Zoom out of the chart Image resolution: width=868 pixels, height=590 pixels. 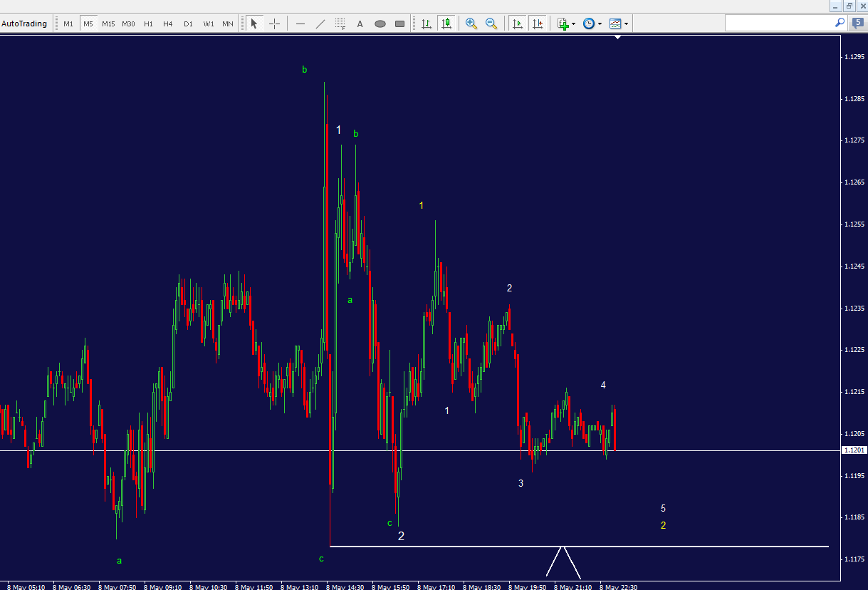click(491, 23)
